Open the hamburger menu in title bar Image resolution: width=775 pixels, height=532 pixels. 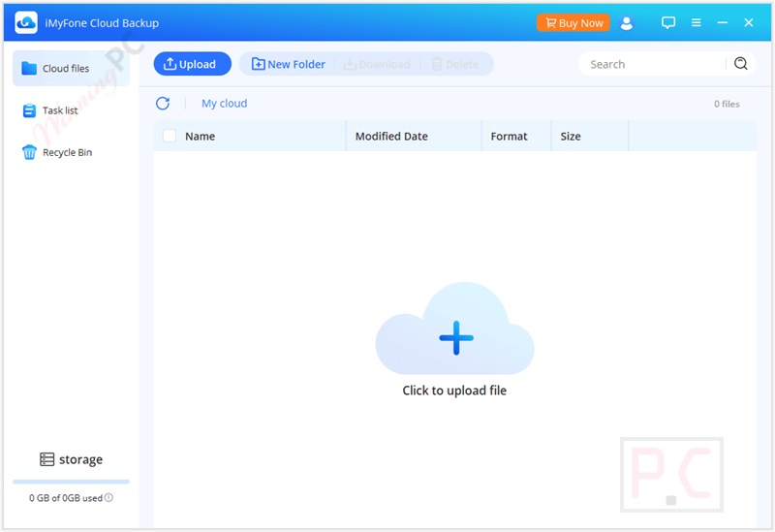coord(696,22)
